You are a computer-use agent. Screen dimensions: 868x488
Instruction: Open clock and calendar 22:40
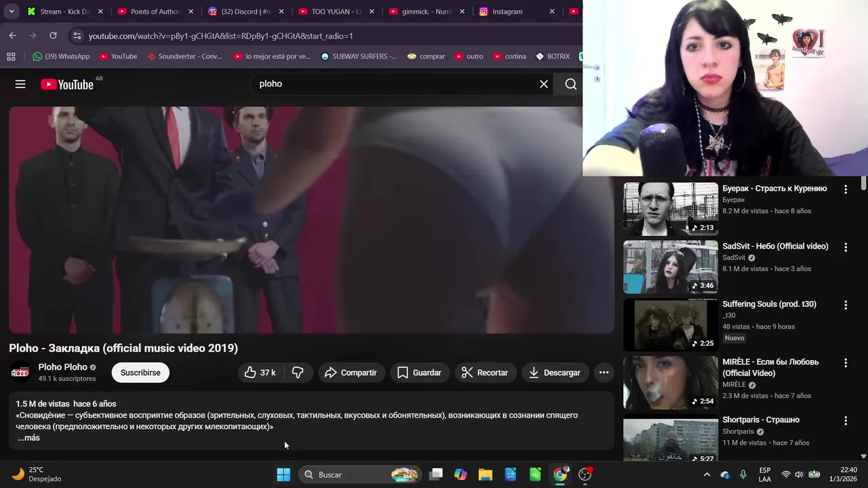pyautogui.click(x=844, y=474)
